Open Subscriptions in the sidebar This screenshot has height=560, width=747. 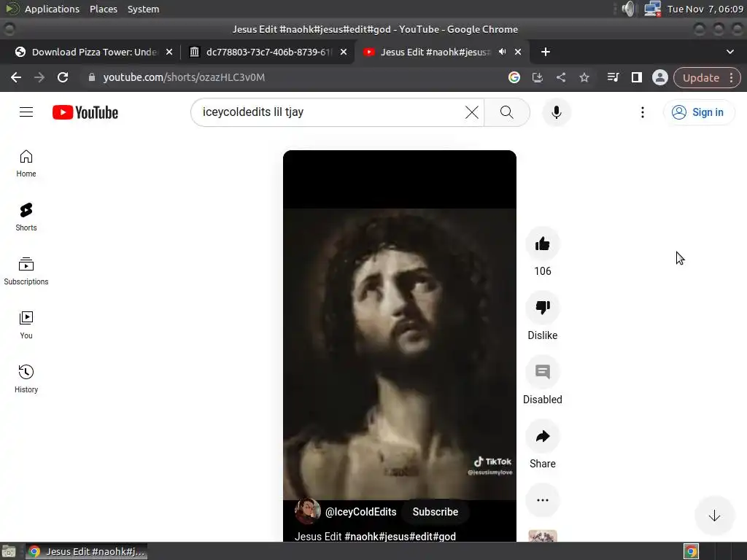click(26, 271)
